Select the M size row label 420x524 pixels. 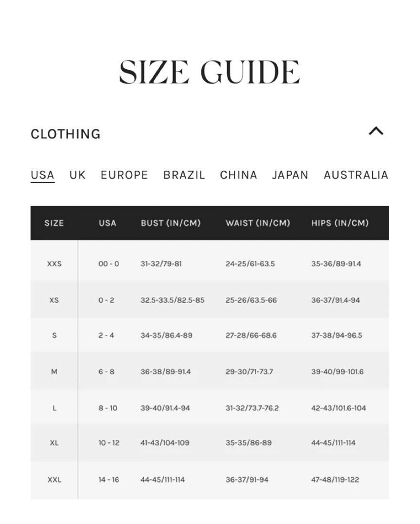point(54,372)
